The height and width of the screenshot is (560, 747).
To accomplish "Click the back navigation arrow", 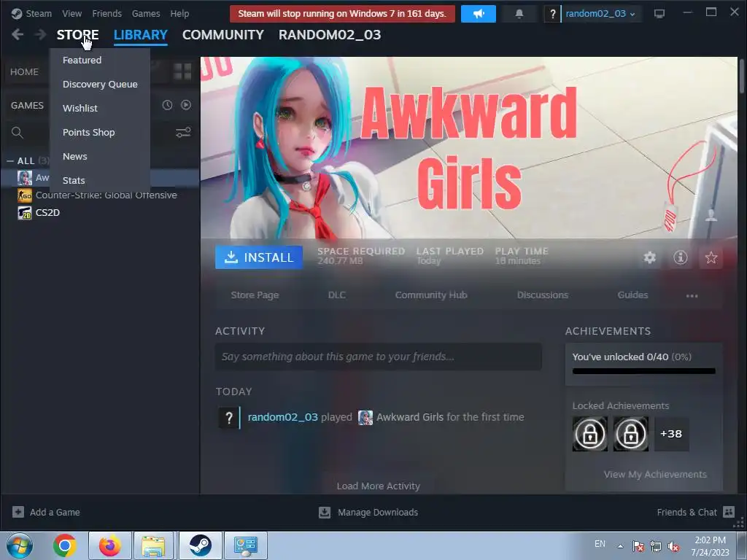I will (18, 34).
